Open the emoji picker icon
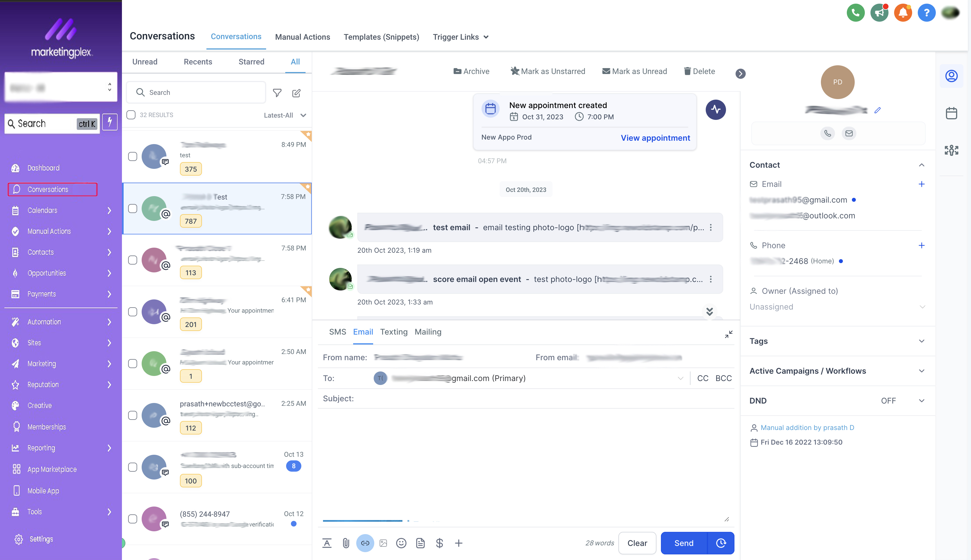971x560 pixels. pos(401,543)
